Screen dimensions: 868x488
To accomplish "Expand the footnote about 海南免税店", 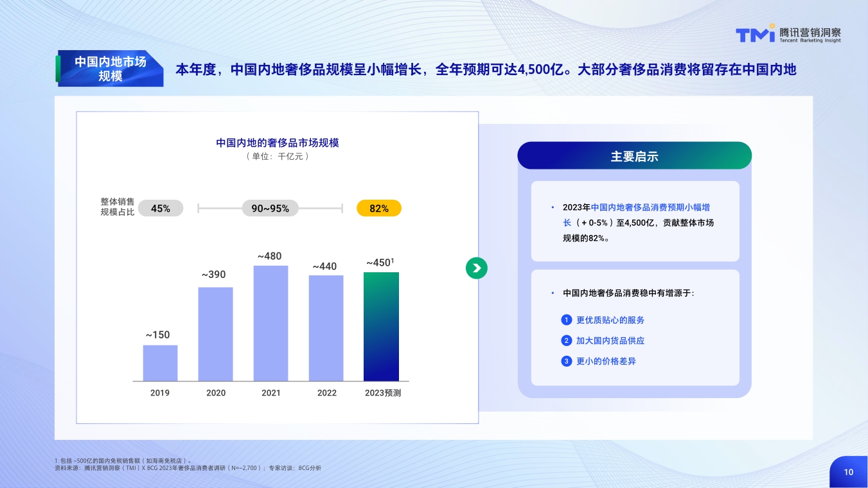I will (121, 460).
